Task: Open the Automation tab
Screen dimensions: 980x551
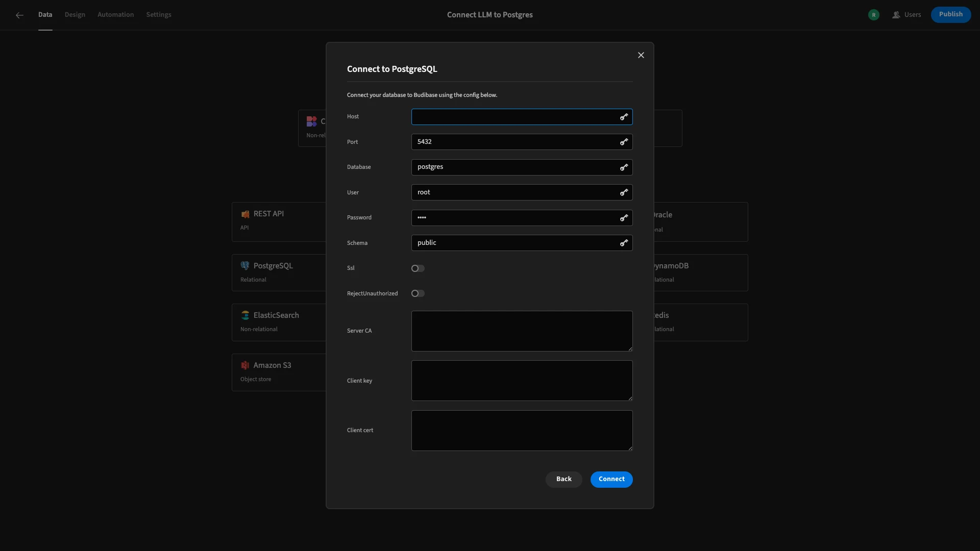Action: 116,15
